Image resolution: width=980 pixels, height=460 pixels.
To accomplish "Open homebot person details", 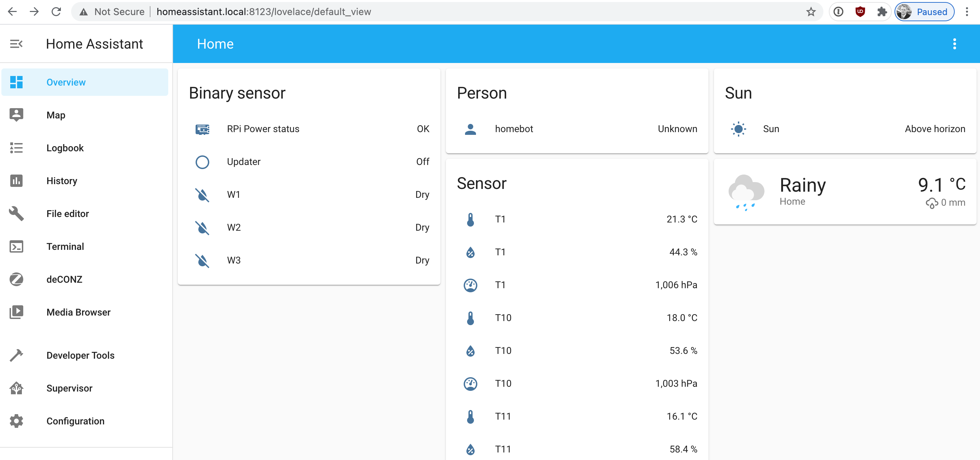I will click(x=514, y=129).
